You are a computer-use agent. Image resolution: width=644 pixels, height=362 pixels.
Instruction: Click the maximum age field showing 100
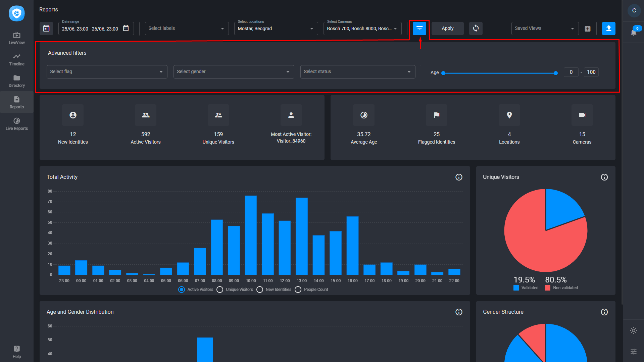[591, 72]
